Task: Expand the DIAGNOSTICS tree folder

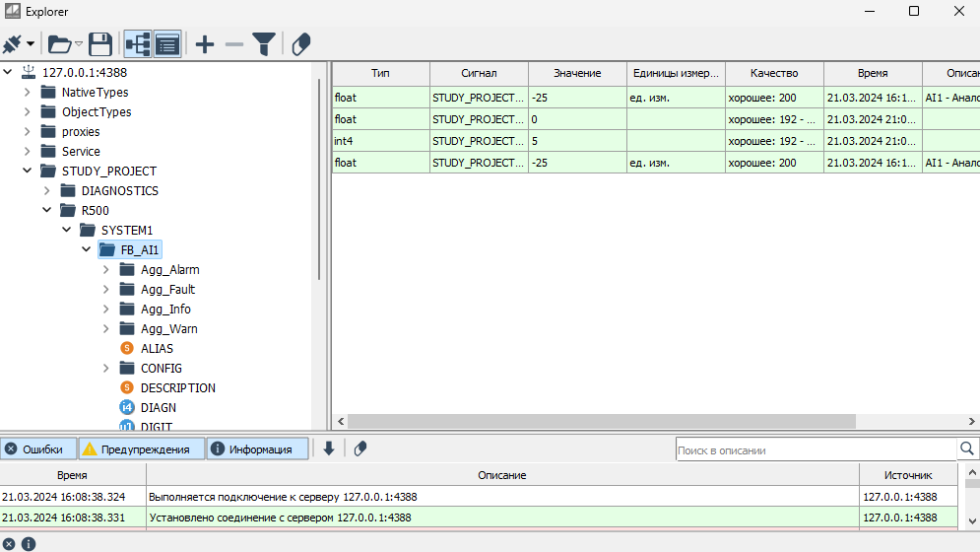Action: pos(47,191)
